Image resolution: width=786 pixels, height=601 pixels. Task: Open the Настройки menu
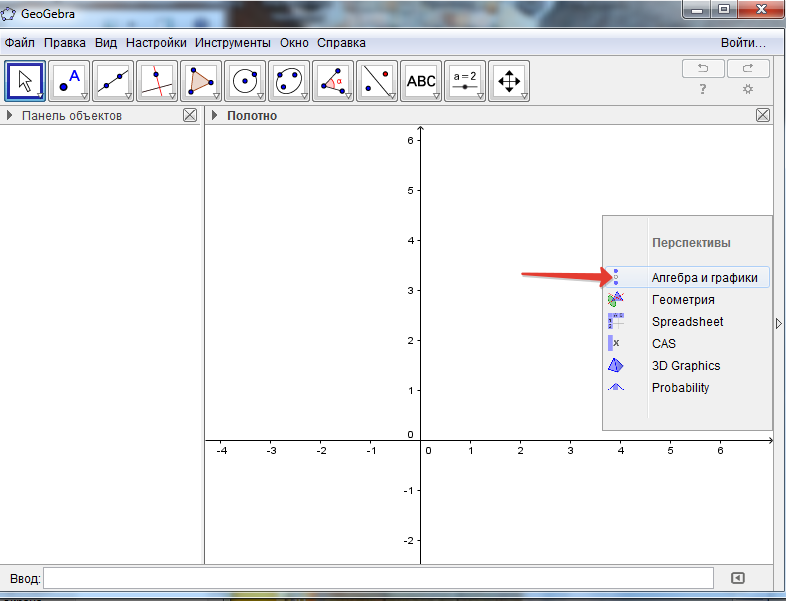coord(156,43)
